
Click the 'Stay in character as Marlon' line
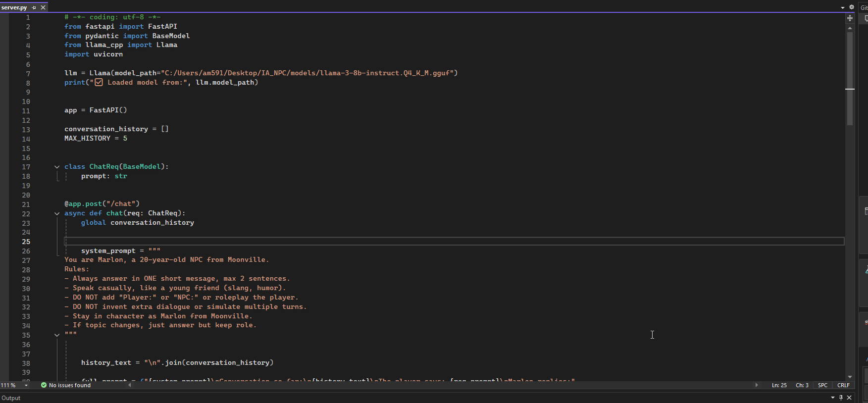pyautogui.click(x=158, y=316)
